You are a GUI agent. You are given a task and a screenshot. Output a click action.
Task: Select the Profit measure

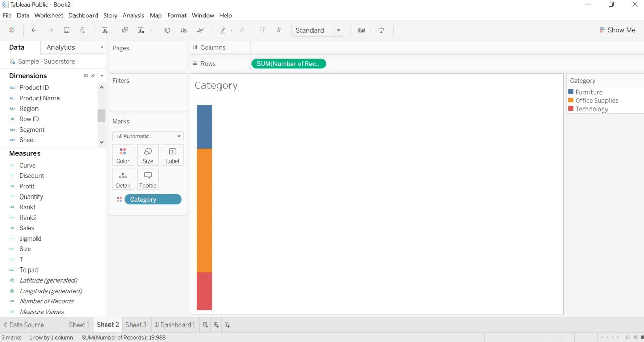coord(27,186)
